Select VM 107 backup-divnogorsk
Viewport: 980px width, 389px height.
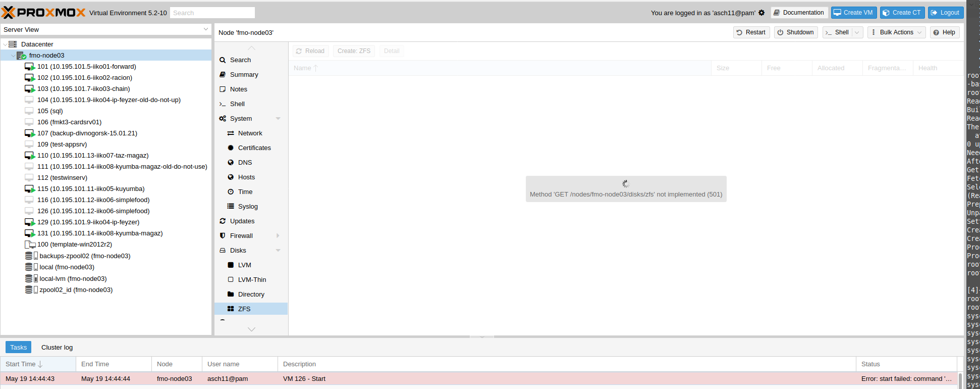106,133
